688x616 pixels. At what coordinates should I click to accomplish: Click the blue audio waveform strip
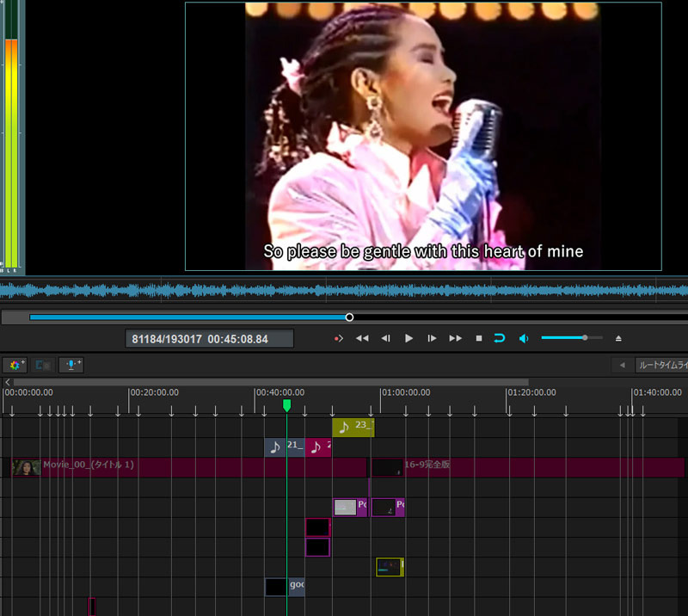point(344,290)
